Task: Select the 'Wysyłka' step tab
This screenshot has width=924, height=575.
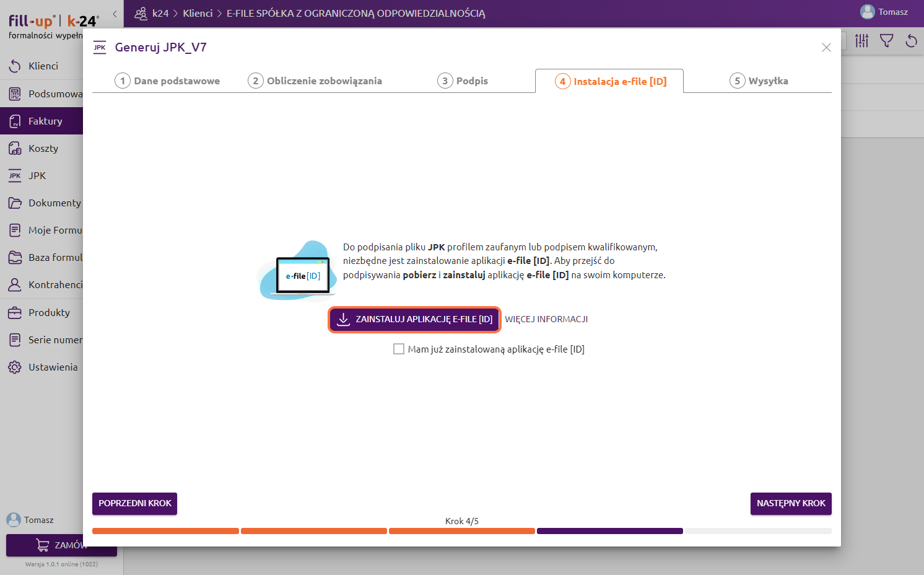Action: coord(759,81)
